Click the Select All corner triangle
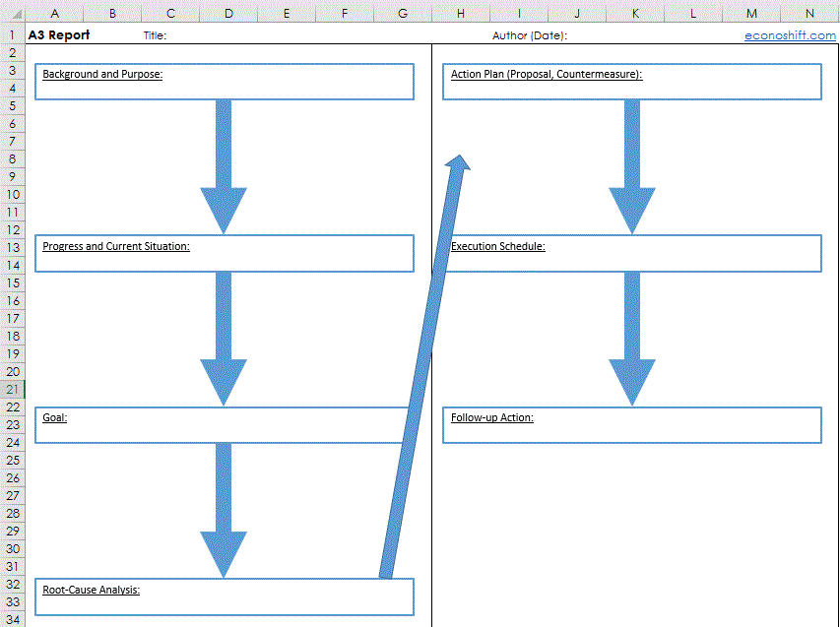 (x=15, y=14)
